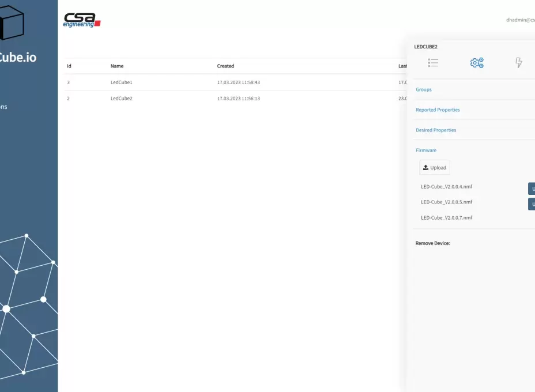535x392 pixels.
Task: Click the upload arrow icon
Action: coord(425,168)
